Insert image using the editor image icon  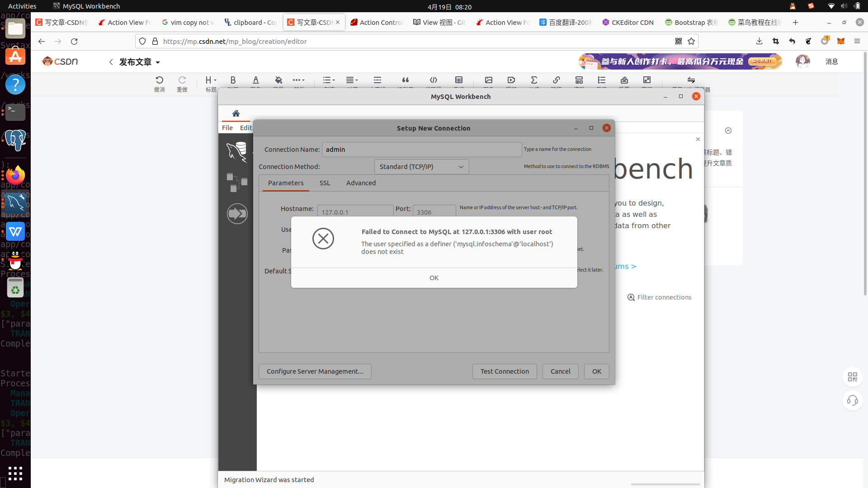click(x=488, y=80)
